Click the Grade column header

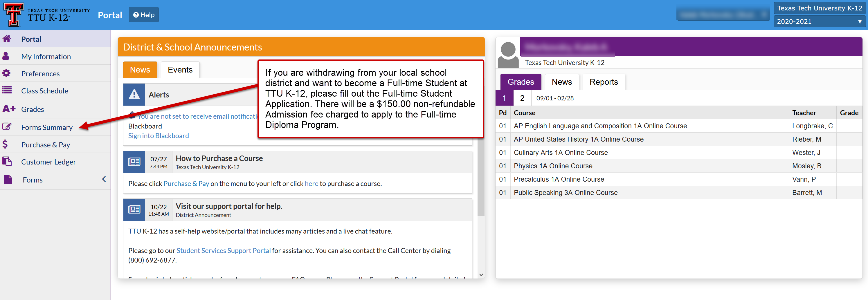click(x=849, y=113)
